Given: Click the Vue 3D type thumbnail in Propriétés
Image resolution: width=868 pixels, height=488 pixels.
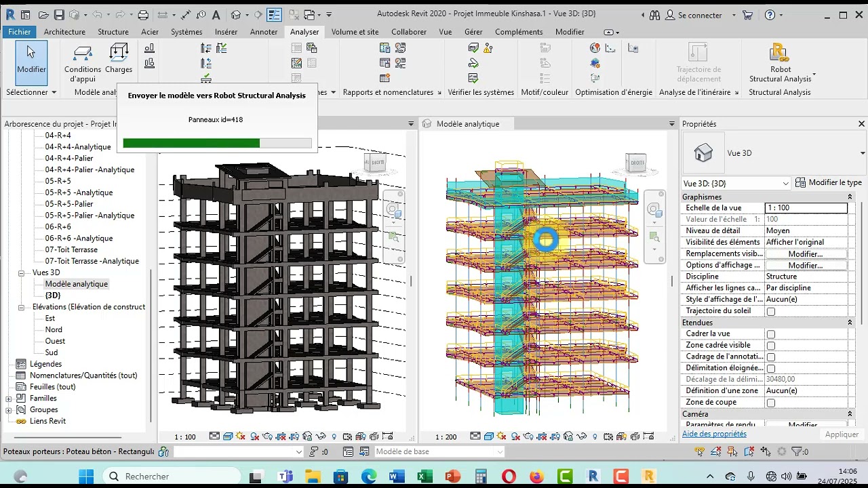Looking at the screenshot, I should click(703, 152).
